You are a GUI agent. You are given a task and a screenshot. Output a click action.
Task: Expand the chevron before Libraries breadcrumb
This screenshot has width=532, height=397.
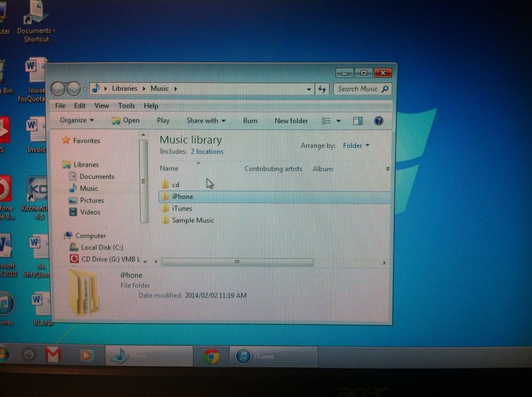click(105, 88)
